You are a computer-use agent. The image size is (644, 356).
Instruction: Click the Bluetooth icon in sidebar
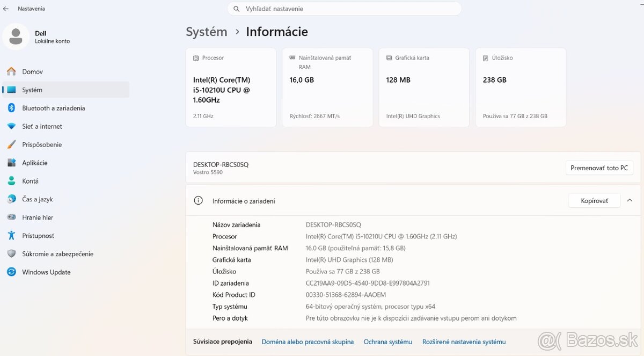[11, 108]
